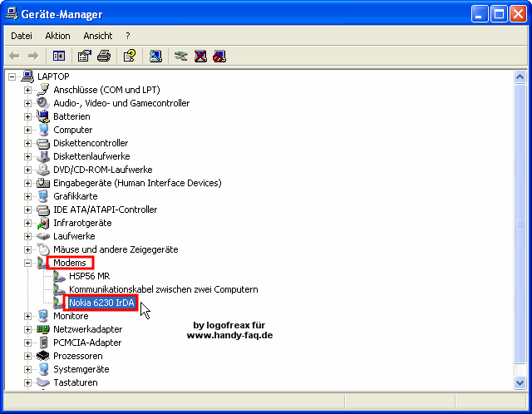Click the Disable device icon
Image resolution: width=532 pixels, height=414 pixels.
pos(219,56)
